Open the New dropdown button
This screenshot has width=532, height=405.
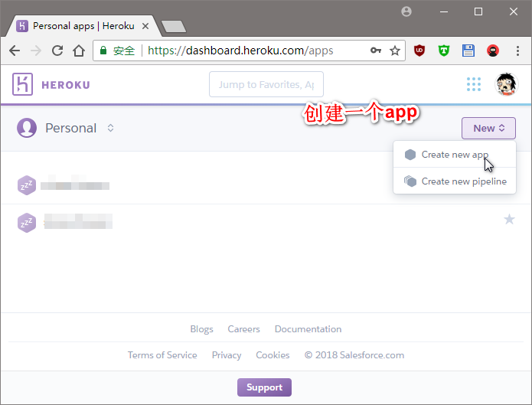point(488,128)
